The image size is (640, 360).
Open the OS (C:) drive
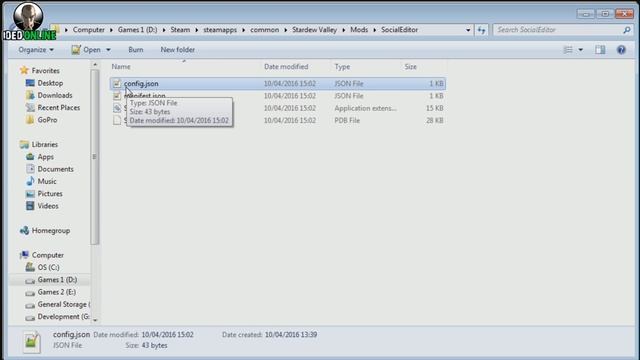coord(48,267)
